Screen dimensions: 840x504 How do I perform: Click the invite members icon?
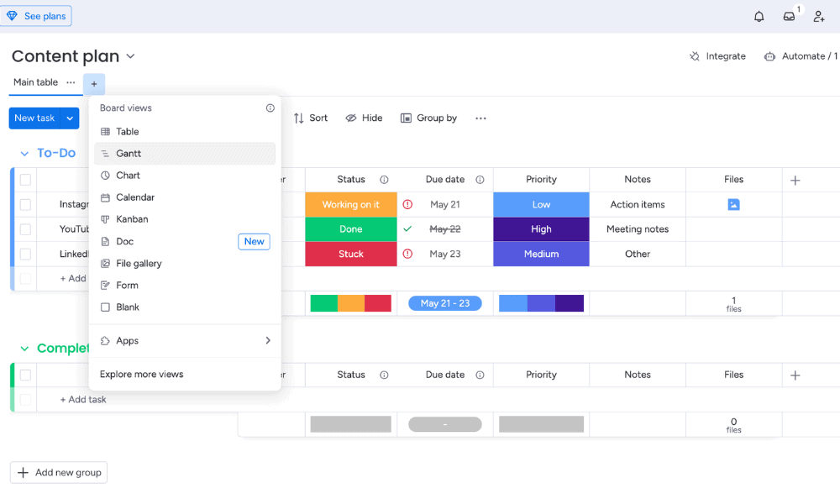click(819, 17)
